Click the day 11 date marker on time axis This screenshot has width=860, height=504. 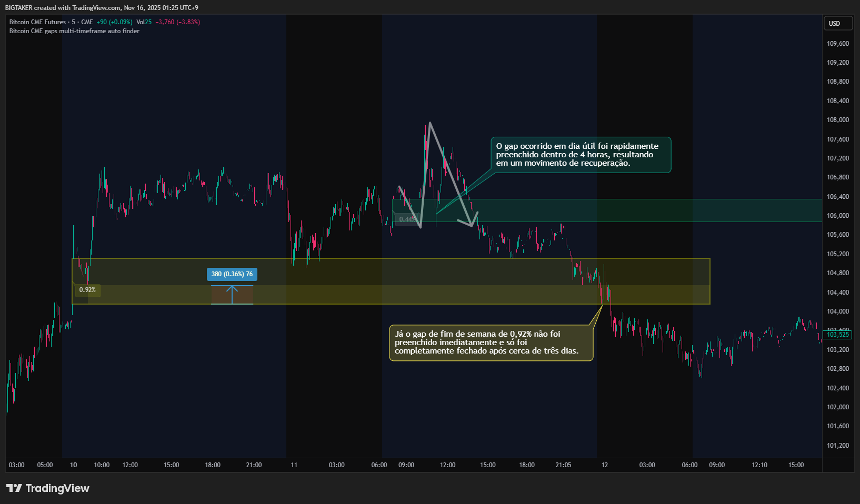click(294, 465)
